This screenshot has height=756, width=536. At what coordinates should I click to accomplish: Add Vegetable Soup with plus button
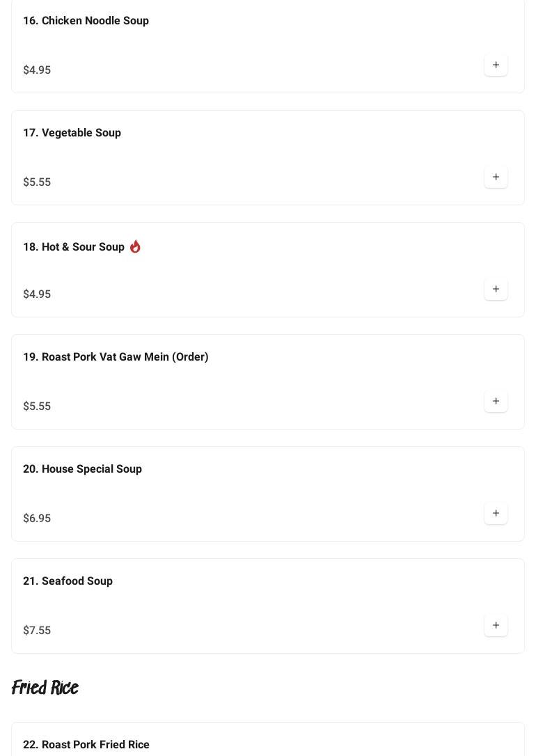[496, 177]
